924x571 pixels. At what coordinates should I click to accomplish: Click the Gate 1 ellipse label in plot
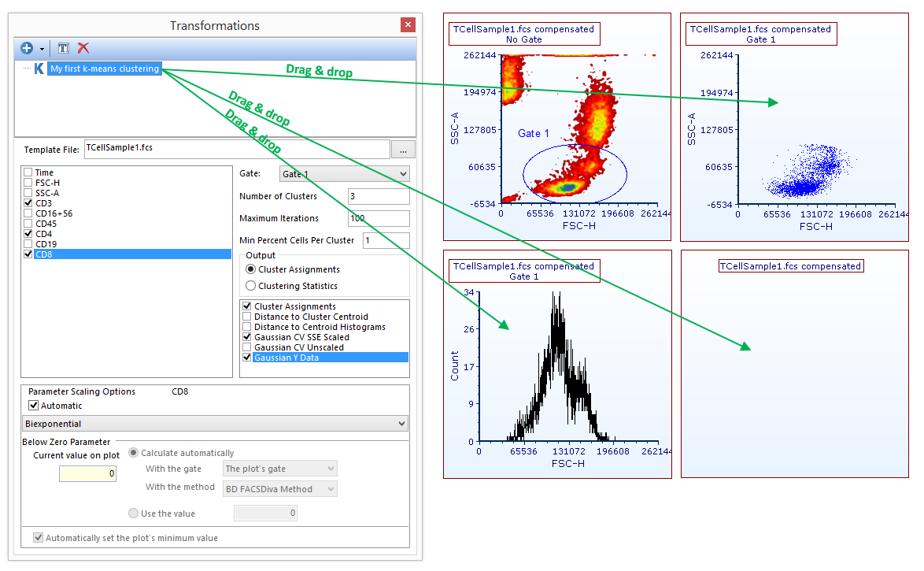coord(534,134)
